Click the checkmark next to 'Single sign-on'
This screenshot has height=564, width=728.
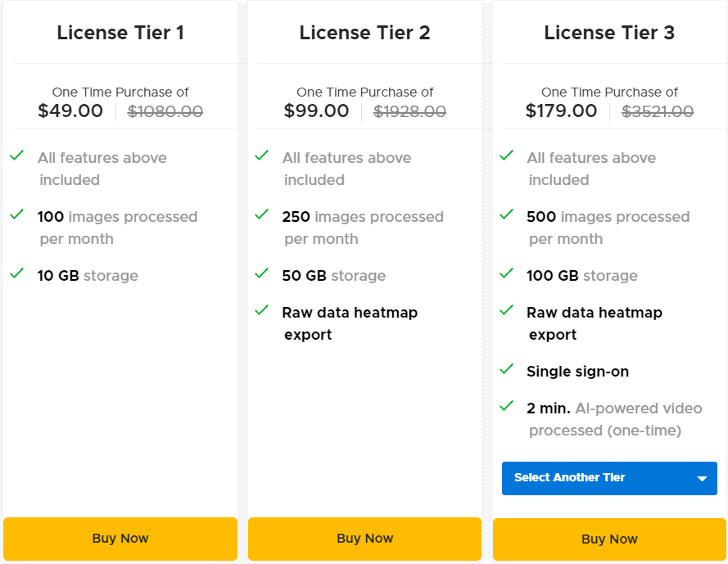(506, 371)
